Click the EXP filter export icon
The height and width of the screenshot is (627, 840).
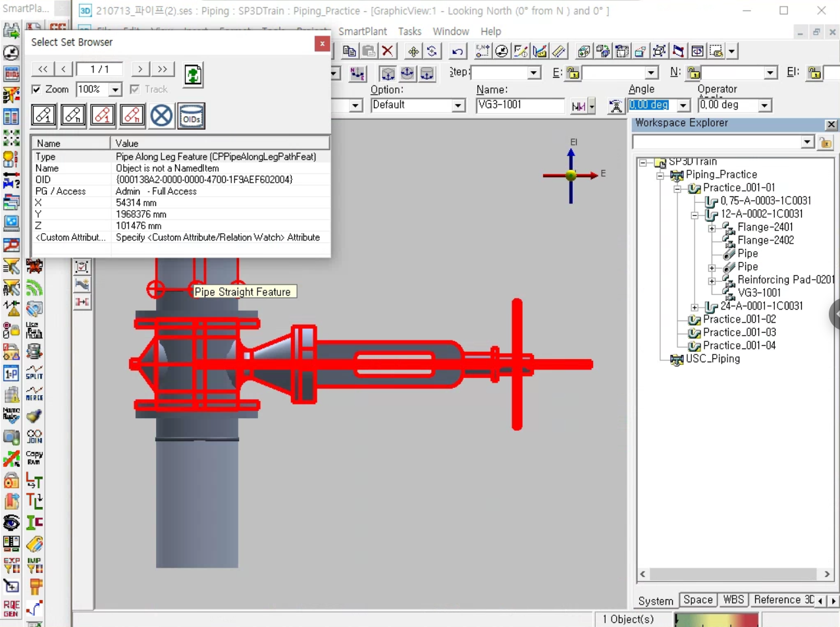coord(11,564)
